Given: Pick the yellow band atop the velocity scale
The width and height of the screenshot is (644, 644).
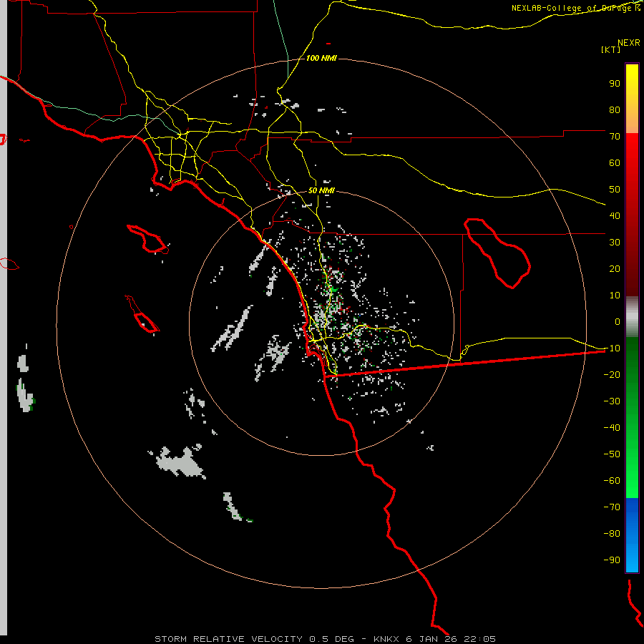Looking at the screenshot, I should click(x=632, y=99).
